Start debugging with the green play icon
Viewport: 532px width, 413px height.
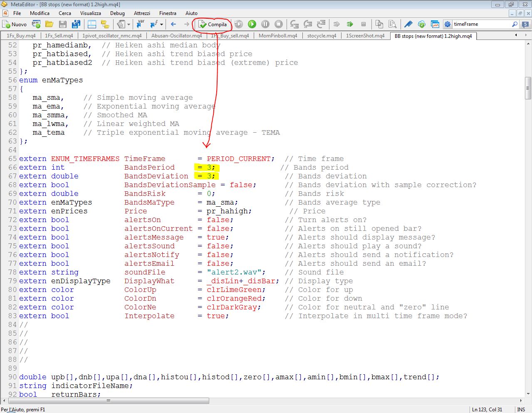pos(252,24)
